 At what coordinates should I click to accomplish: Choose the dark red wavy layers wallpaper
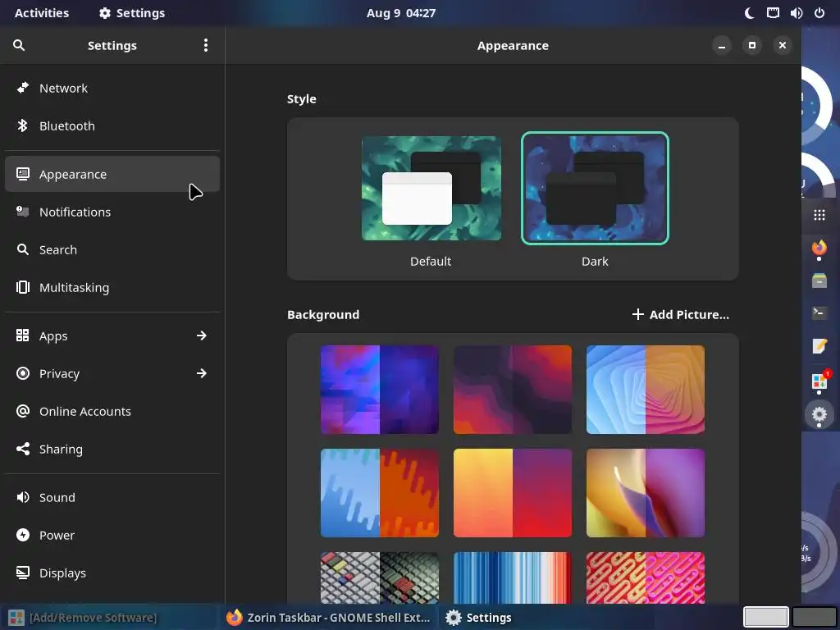pyautogui.click(x=513, y=390)
